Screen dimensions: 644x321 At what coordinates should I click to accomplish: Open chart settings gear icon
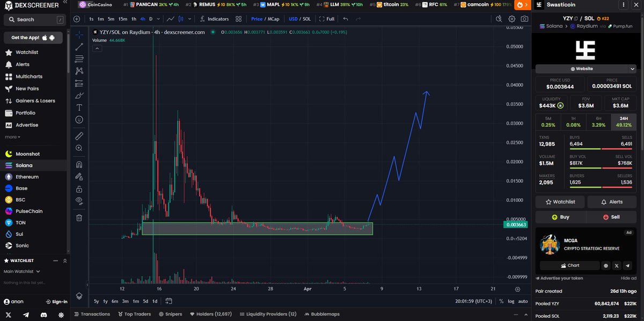click(x=511, y=19)
